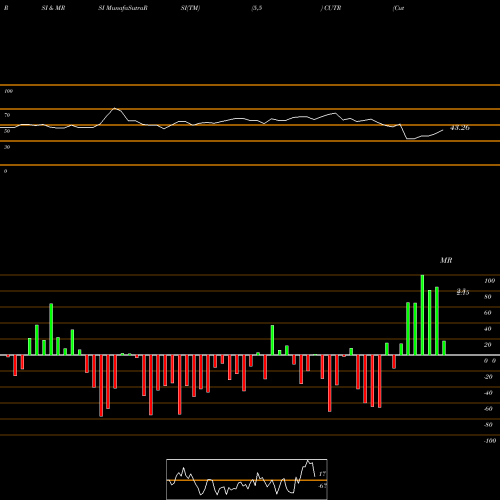This screenshot has width=500, height=500.
Task: Open the mini line chart thumbnail at bottom
Action: click(x=247, y=479)
